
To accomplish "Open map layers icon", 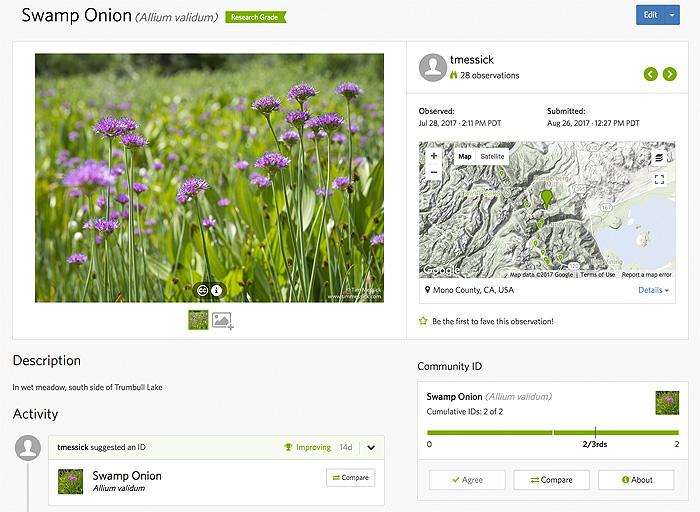I will [x=659, y=158].
